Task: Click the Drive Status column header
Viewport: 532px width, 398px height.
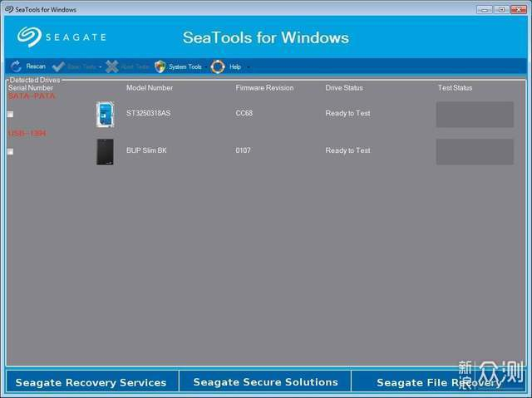Action: (343, 88)
